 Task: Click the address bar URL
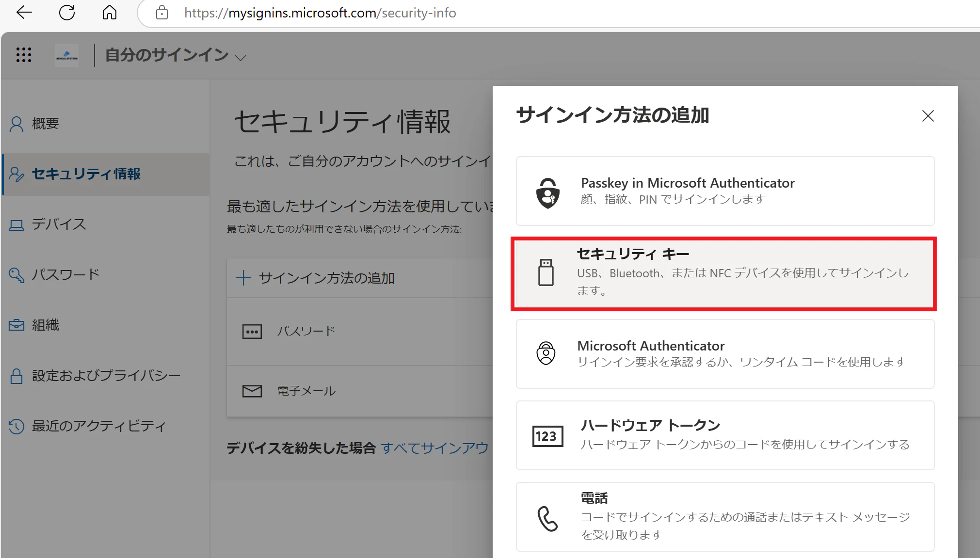(320, 13)
